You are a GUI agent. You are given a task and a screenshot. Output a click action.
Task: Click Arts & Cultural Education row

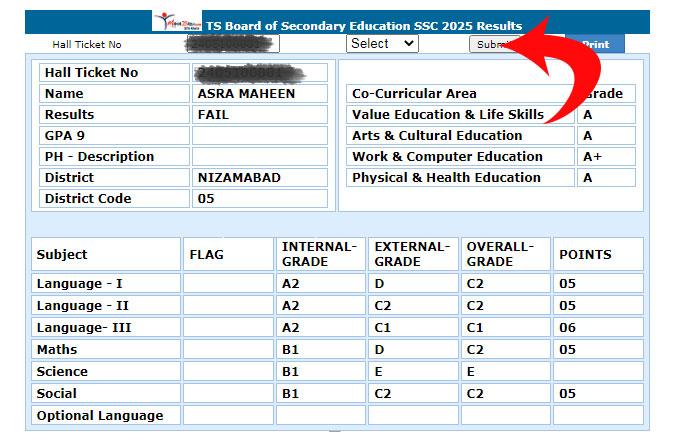point(491,136)
